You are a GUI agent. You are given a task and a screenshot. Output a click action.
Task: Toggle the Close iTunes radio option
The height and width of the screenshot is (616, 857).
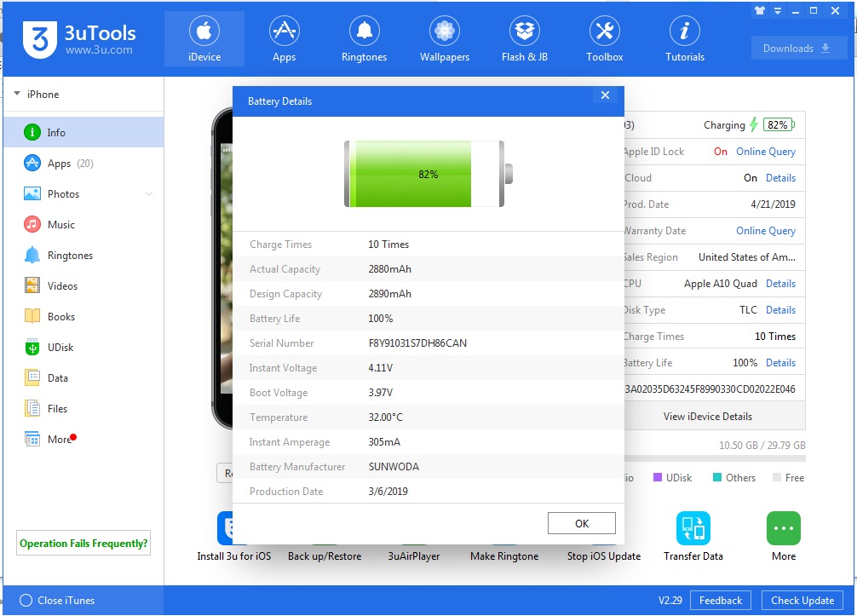tap(26, 601)
